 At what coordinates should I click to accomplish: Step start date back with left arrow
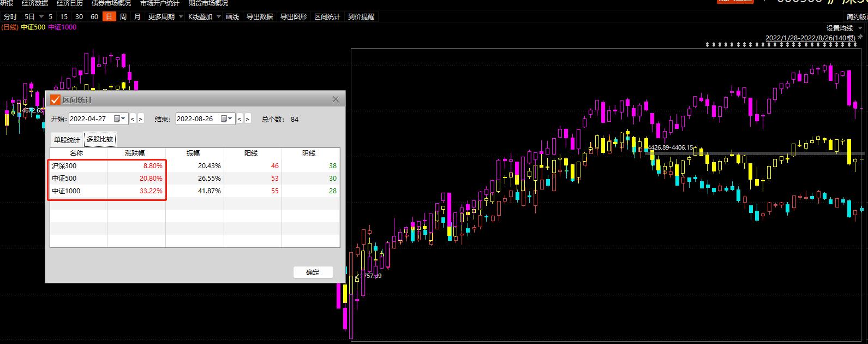(133, 119)
